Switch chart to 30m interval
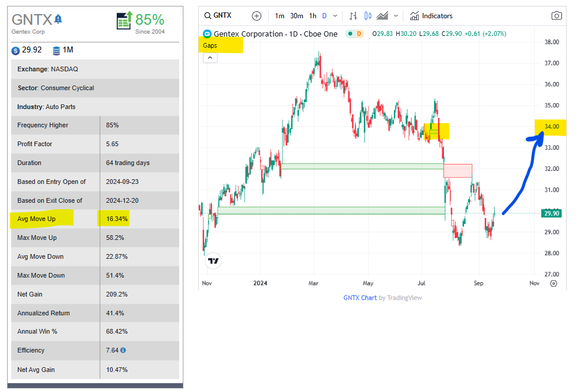Screen dimensions: 582x392 (297, 16)
